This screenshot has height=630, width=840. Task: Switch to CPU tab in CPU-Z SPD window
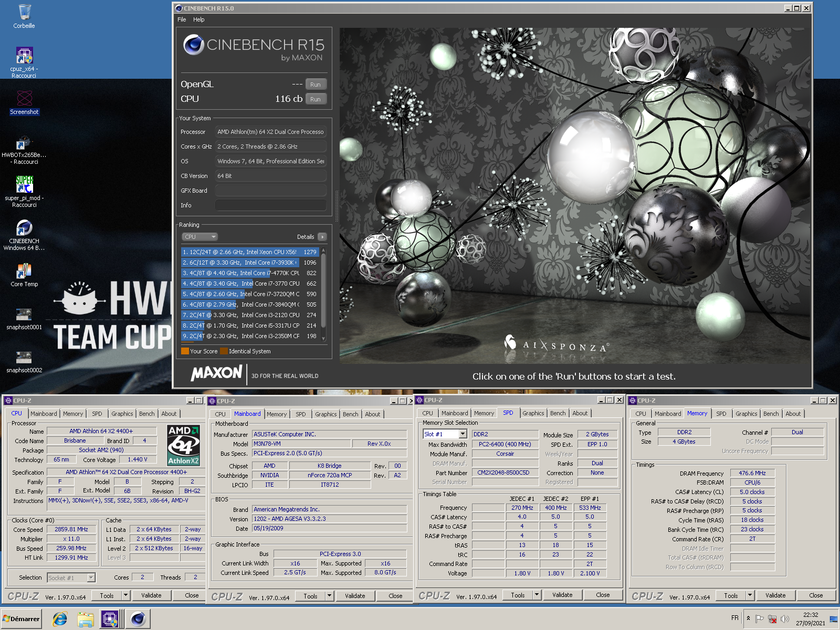[x=428, y=413]
